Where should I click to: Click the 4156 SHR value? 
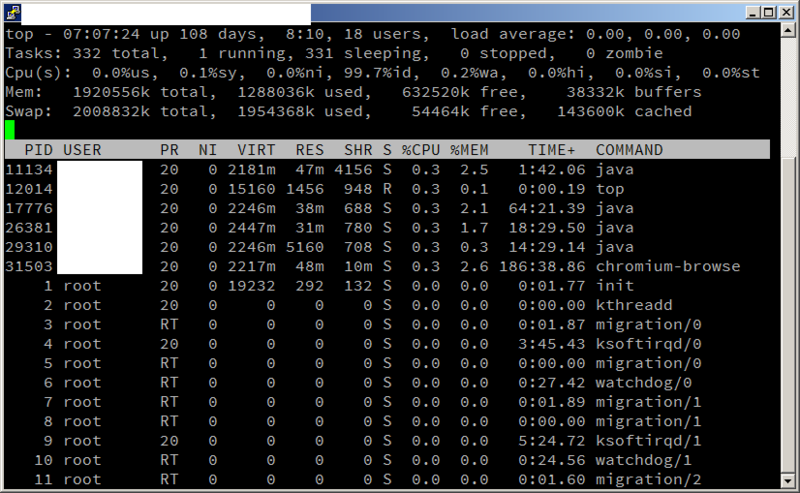pyautogui.click(x=353, y=169)
